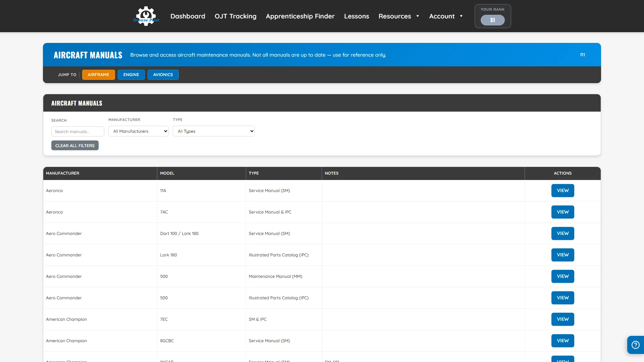This screenshot has height=362, width=644.
Task: Jump to the Airframe section
Action: coord(99,75)
